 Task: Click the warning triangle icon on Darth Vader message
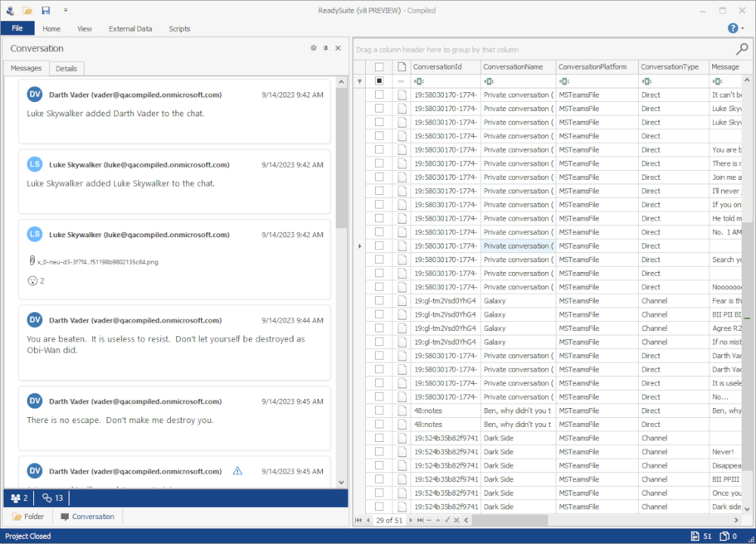pyautogui.click(x=237, y=471)
